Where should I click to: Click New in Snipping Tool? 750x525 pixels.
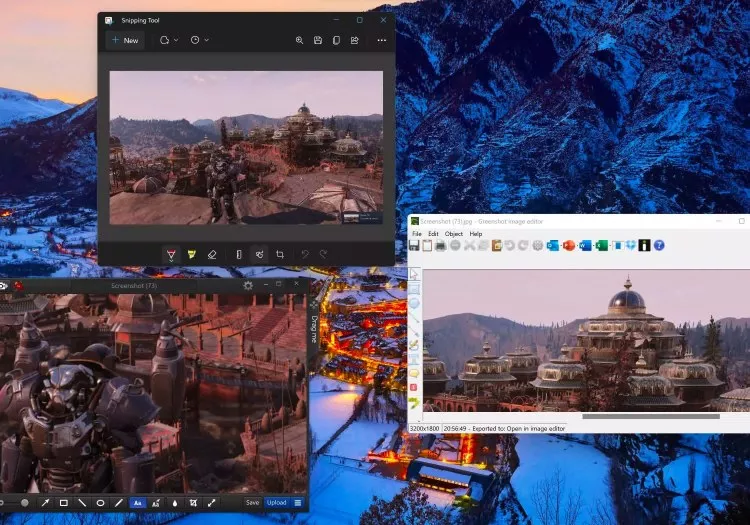[x=125, y=40]
